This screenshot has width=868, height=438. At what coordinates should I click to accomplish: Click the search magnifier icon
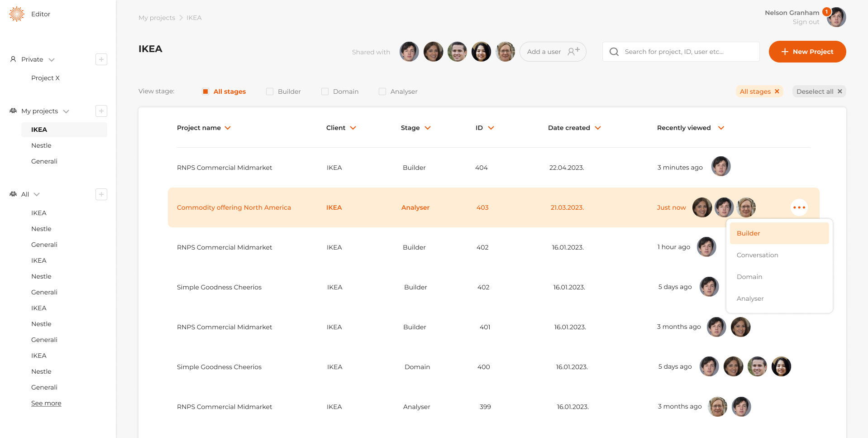point(614,52)
